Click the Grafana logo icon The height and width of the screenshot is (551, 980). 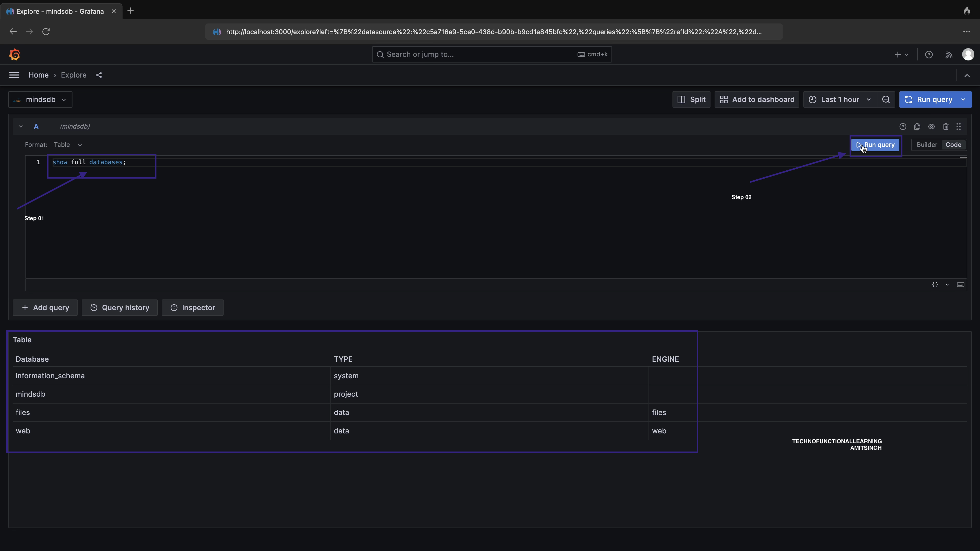15,54
